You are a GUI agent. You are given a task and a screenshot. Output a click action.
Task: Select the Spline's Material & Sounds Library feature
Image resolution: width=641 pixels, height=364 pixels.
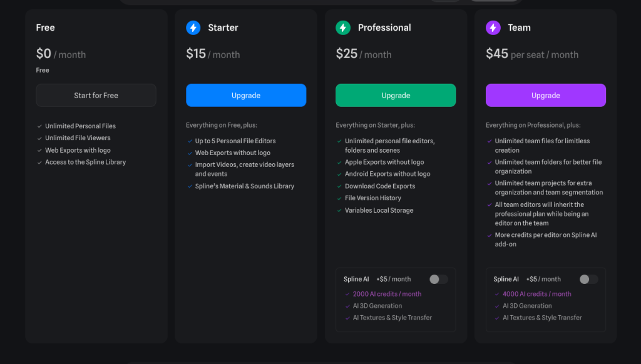click(x=244, y=186)
